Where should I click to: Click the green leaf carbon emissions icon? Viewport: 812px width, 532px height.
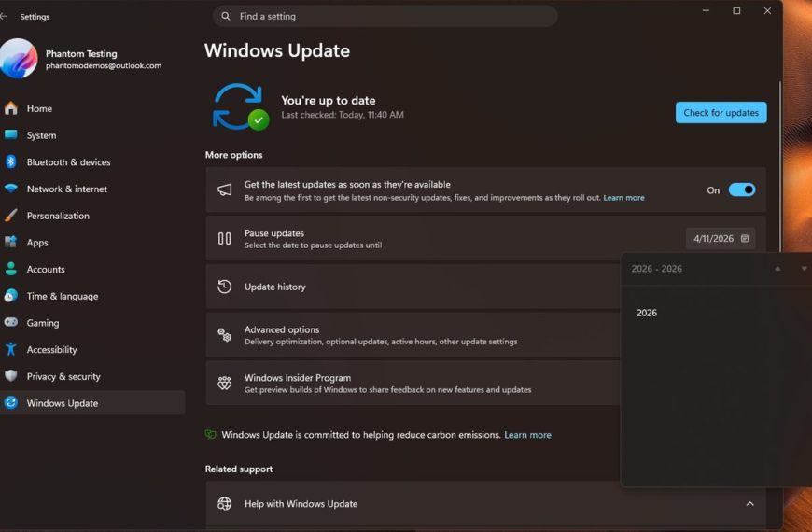pyautogui.click(x=210, y=435)
